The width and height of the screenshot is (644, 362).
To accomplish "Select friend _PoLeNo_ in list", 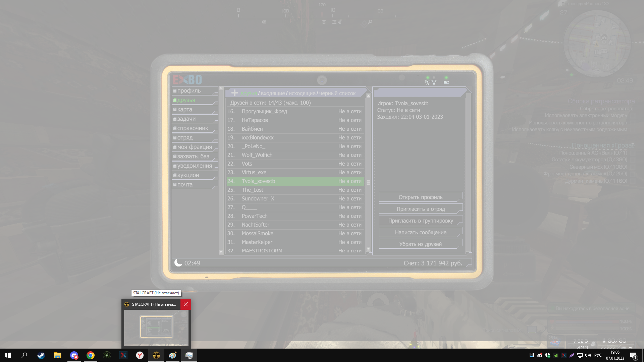I will click(295, 146).
